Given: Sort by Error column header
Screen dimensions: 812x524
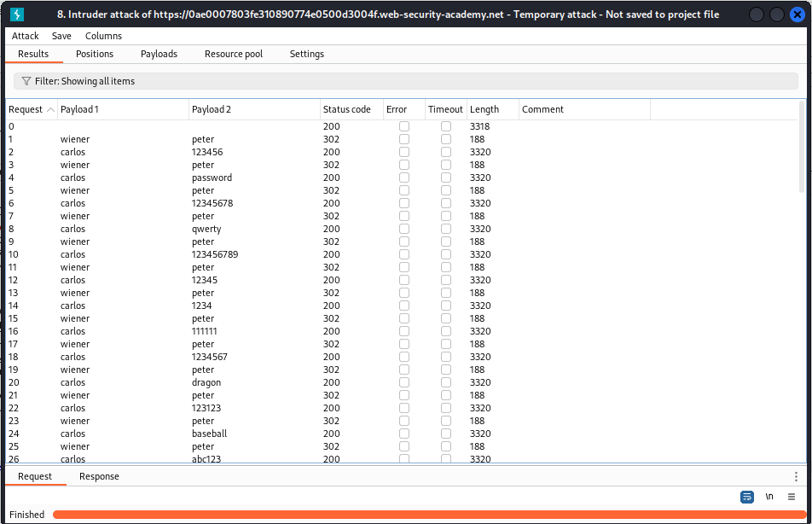Looking at the screenshot, I should 404,109.
